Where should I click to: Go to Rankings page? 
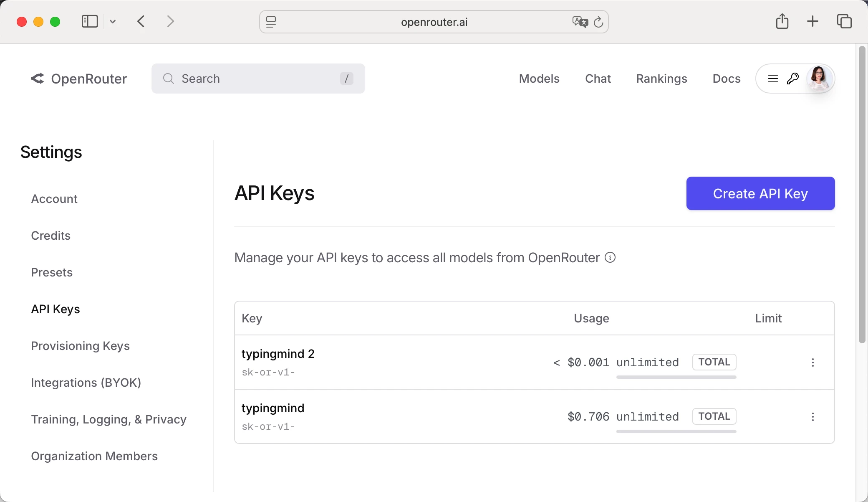point(661,79)
